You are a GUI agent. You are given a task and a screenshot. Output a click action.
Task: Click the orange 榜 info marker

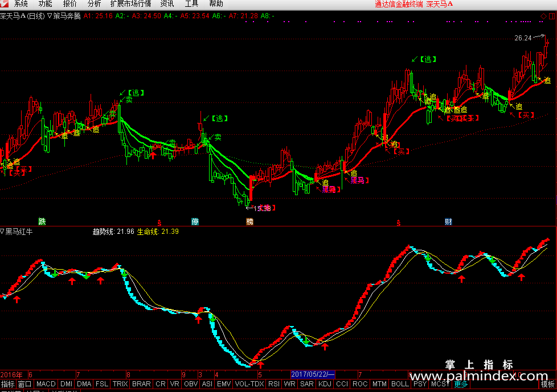coord(249,222)
